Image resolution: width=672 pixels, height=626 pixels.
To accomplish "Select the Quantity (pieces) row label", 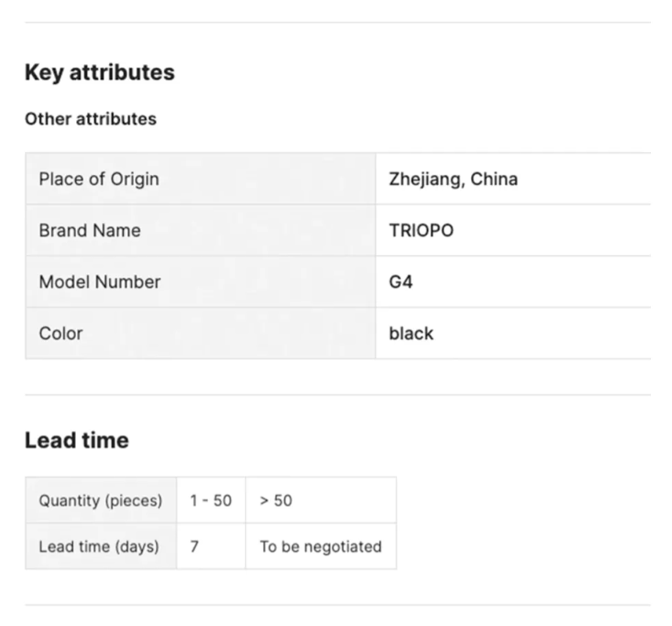I will [100, 501].
